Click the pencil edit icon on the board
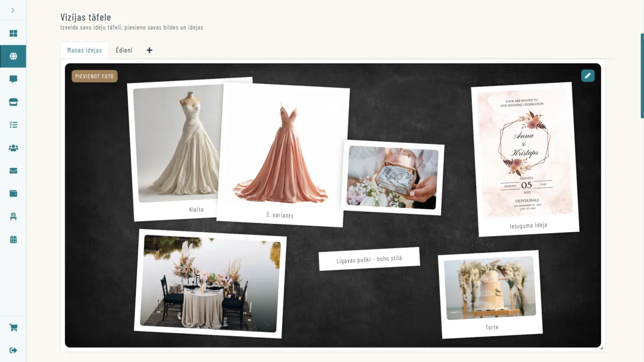Screen dimensions: 644x362 coord(588,76)
